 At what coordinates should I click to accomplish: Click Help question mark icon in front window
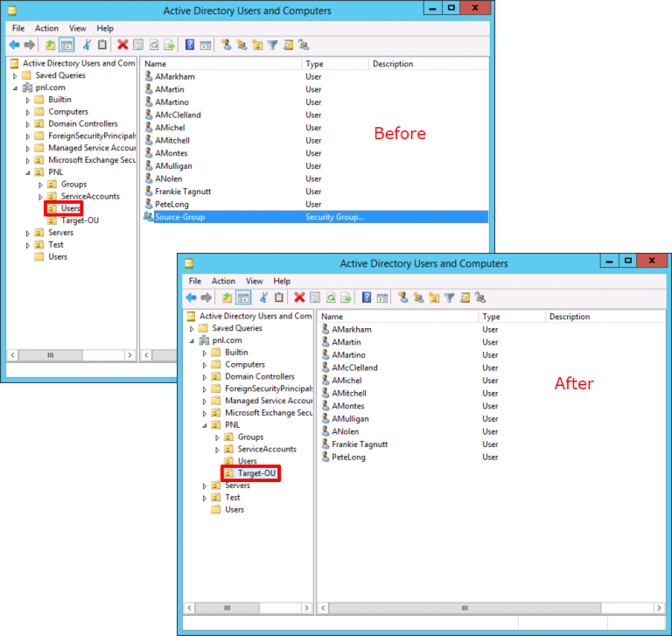coord(367,297)
